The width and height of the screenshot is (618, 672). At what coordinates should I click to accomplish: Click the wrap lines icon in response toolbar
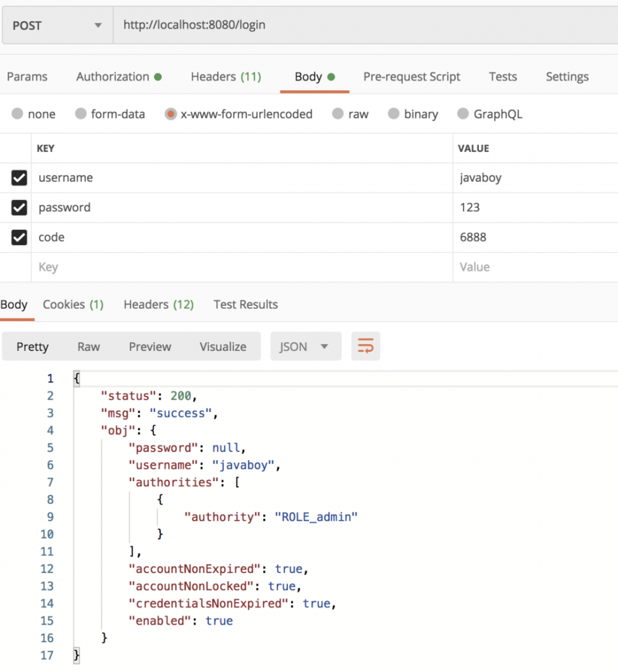tap(365, 346)
